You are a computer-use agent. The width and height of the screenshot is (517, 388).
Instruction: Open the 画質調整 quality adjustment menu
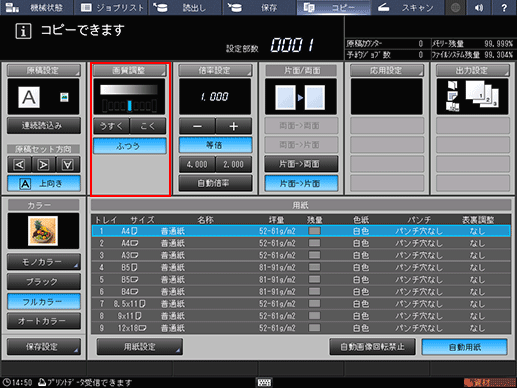pyautogui.click(x=129, y=70)
